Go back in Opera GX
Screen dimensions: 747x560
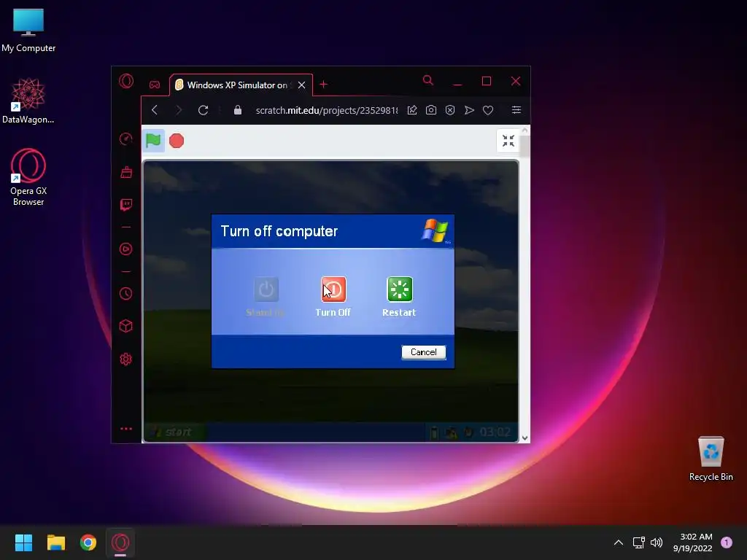pos(155,110)
